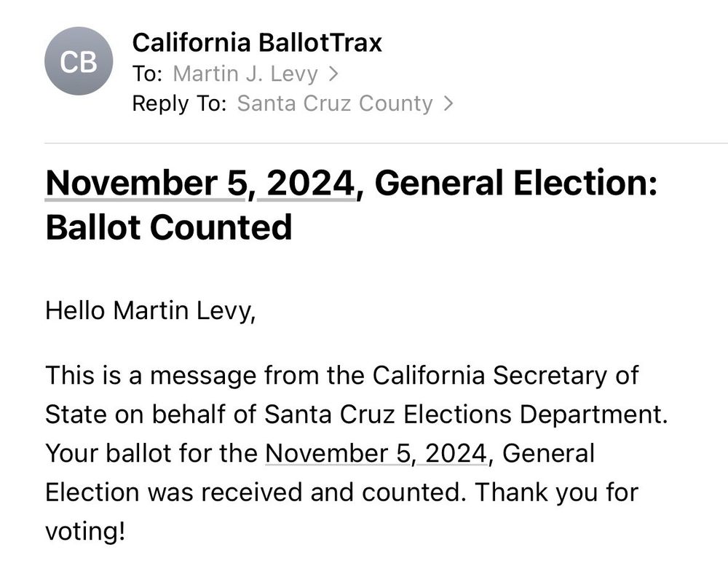Click the "Hello Martin Levy," greeting
The image size is (728, 566).
click(x=151, y=310)
